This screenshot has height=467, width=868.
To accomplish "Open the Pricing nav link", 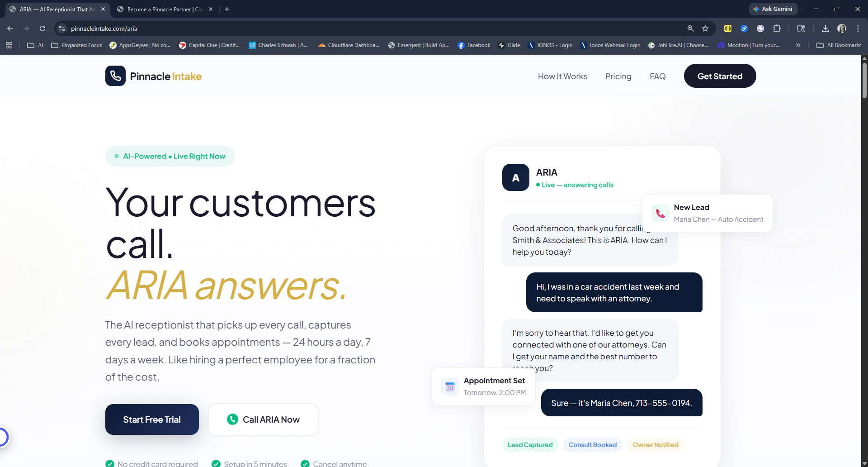I will coord(618,76).
